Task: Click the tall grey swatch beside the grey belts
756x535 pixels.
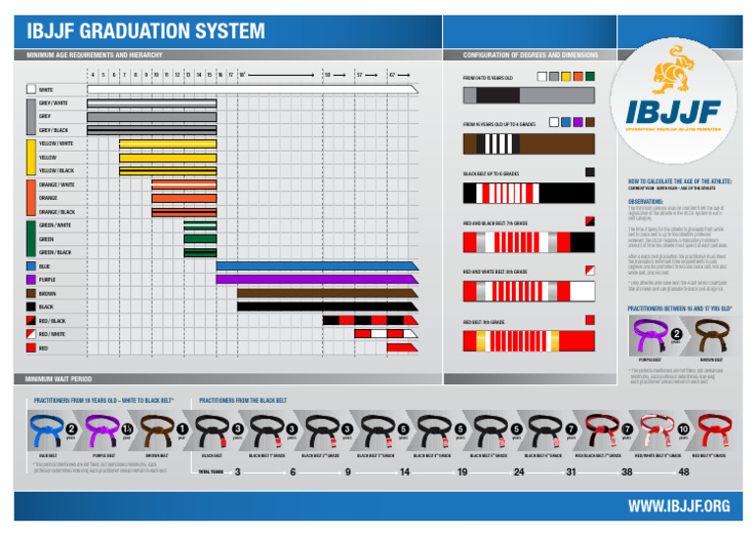Action: [x=31, y=116]
